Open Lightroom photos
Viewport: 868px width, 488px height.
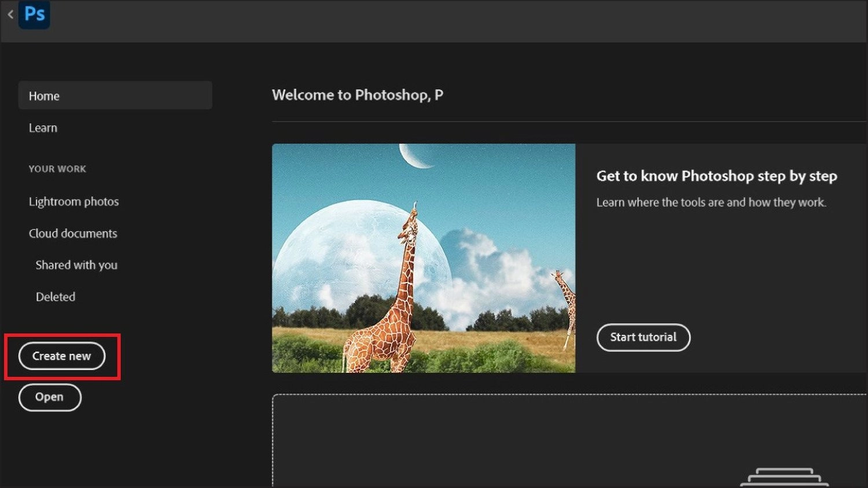tap(73, 201)
